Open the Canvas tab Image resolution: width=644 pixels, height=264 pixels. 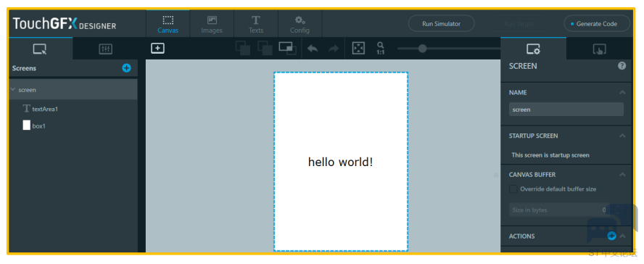(168, 24)
